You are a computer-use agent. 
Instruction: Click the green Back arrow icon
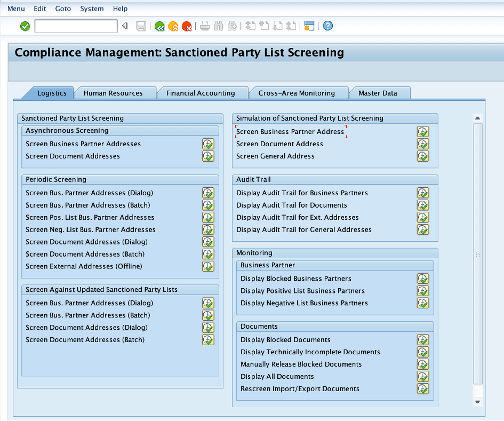click(x=159, y=26)
